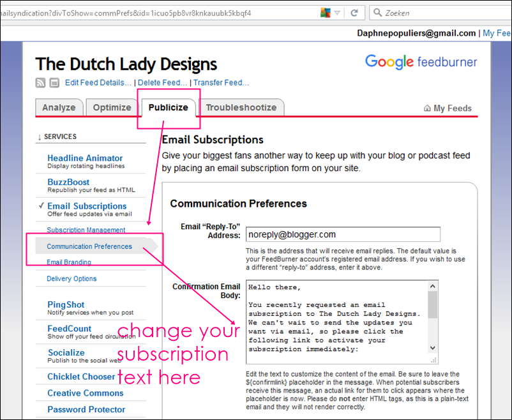Open the Analyze tab
The height and width of the screenshot is (420, 512).
tap(59, 107)
